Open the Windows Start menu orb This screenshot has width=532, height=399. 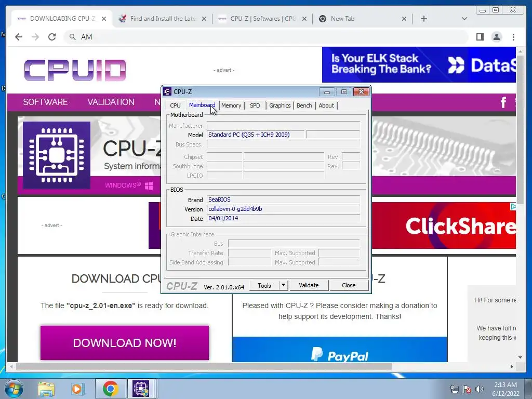tap(14, 389)
